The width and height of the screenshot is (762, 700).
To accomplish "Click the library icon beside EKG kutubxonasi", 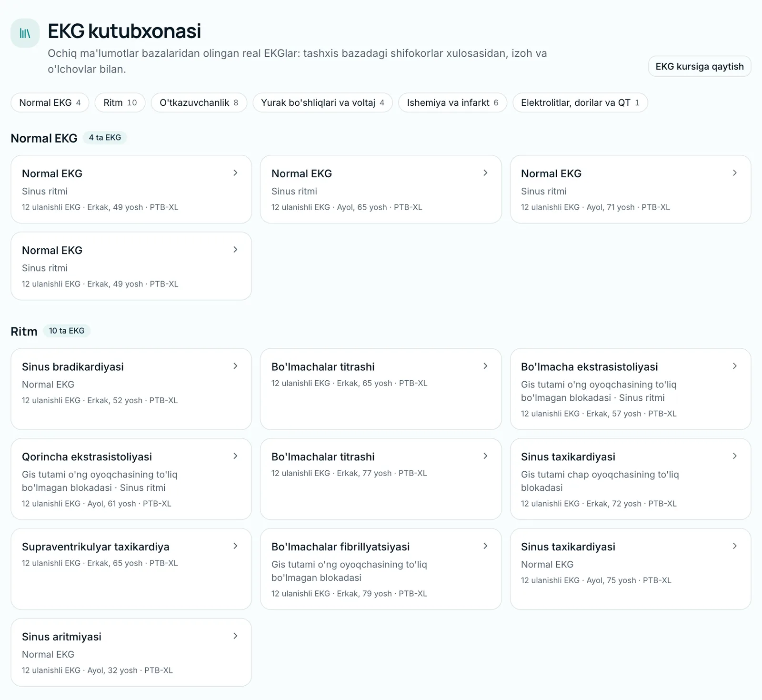I will click(25, 33).
